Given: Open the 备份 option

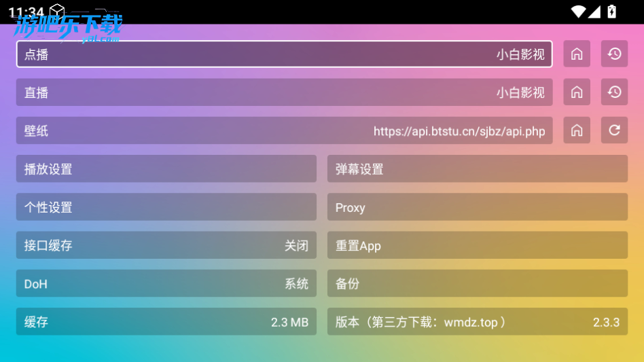Looking at the screenshot, I should pyautogui.click(x=478, y=283).
